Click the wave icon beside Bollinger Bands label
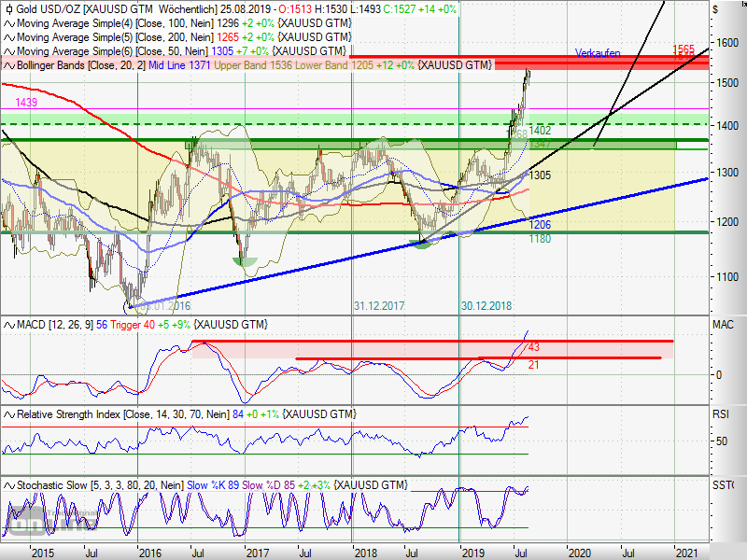 [9, 65]
